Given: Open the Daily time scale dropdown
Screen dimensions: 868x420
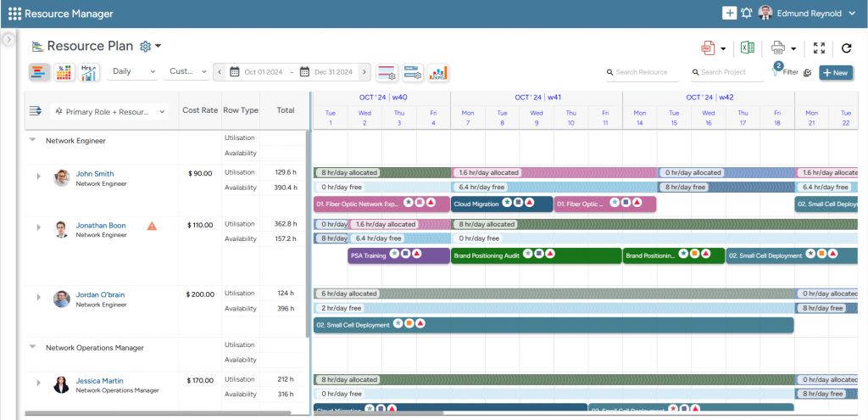Looking at the screenshot, I should pos(134,72).
